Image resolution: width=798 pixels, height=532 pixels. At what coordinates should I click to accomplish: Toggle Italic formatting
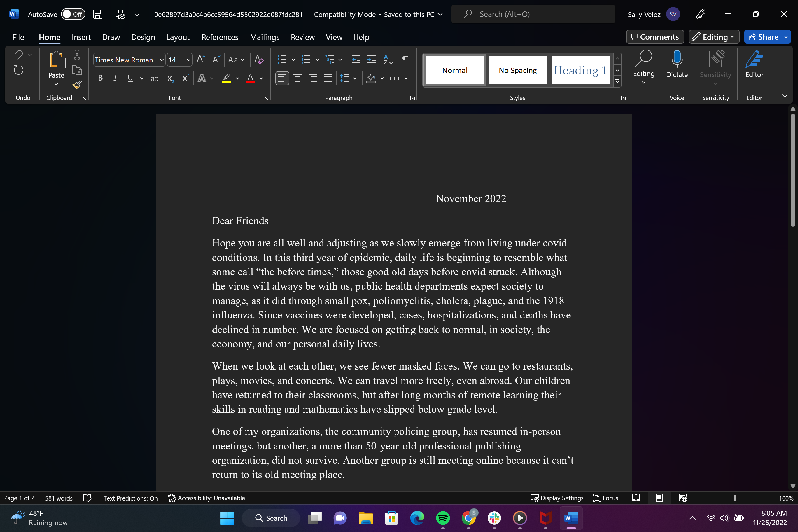(x=115, y=78)
